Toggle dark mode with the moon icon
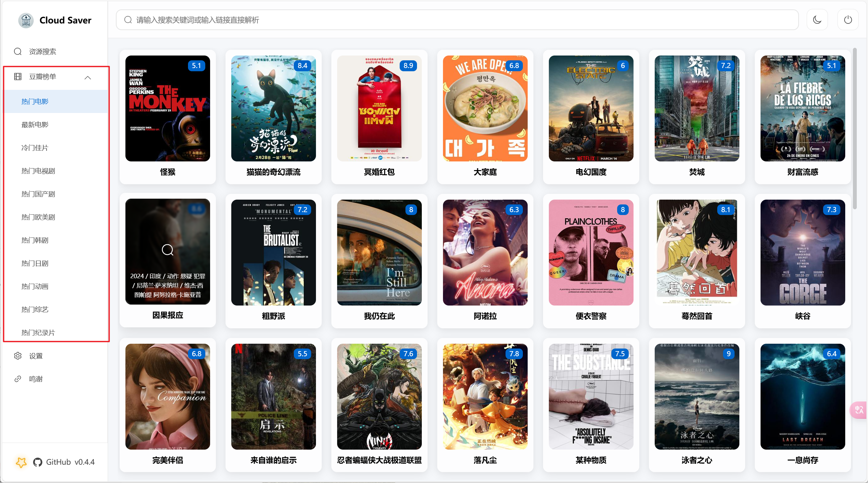Image resolution: width=868 pixels, height=483 pixels. [817, 20]
